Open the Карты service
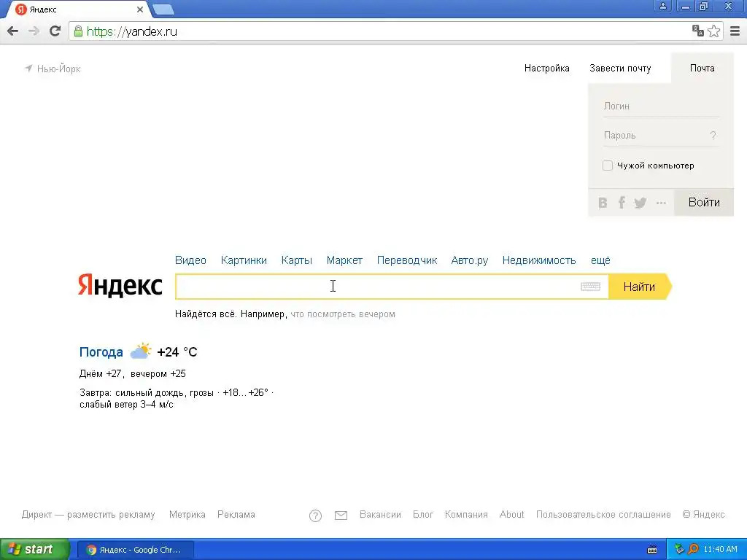The width and height of the screenshot is (747, 560). (x=297, y=260)
